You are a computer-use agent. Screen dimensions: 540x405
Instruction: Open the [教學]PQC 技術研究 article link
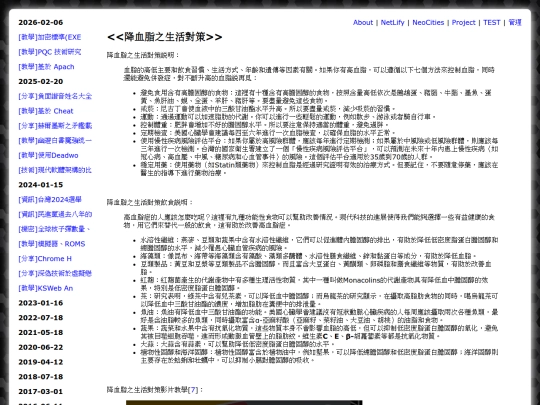click(50, 52)
